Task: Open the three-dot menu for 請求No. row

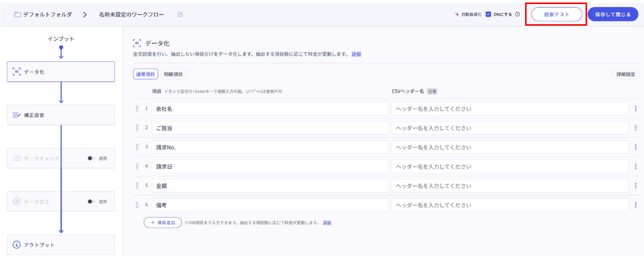Action: (x=635, y=147)
